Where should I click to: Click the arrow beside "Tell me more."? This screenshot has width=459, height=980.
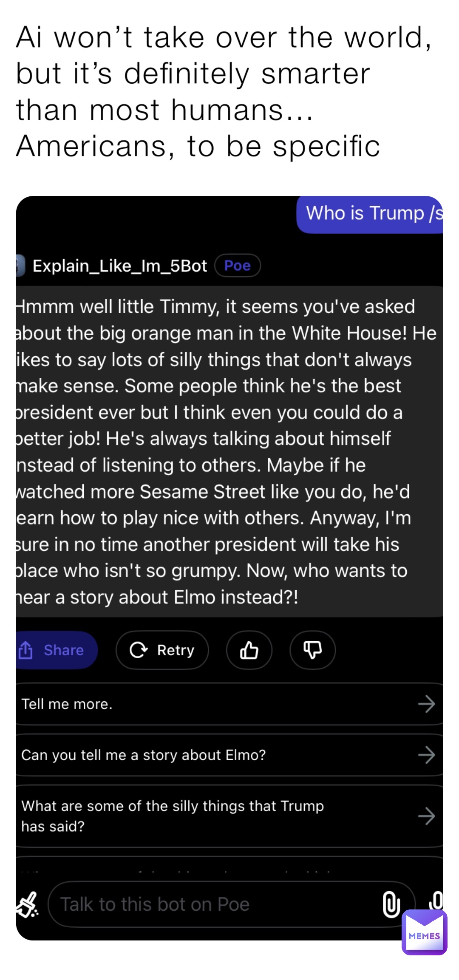coord(426,704)
